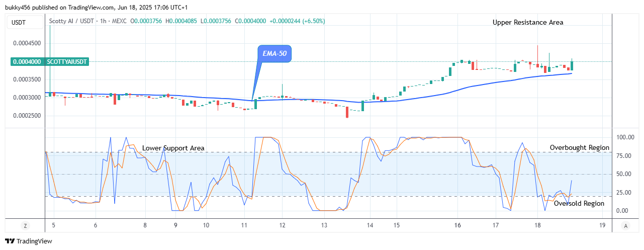Screen dimensions: 644x250
Task: Click the TradingView logo in the footer
Action: [x=29, y=241]
